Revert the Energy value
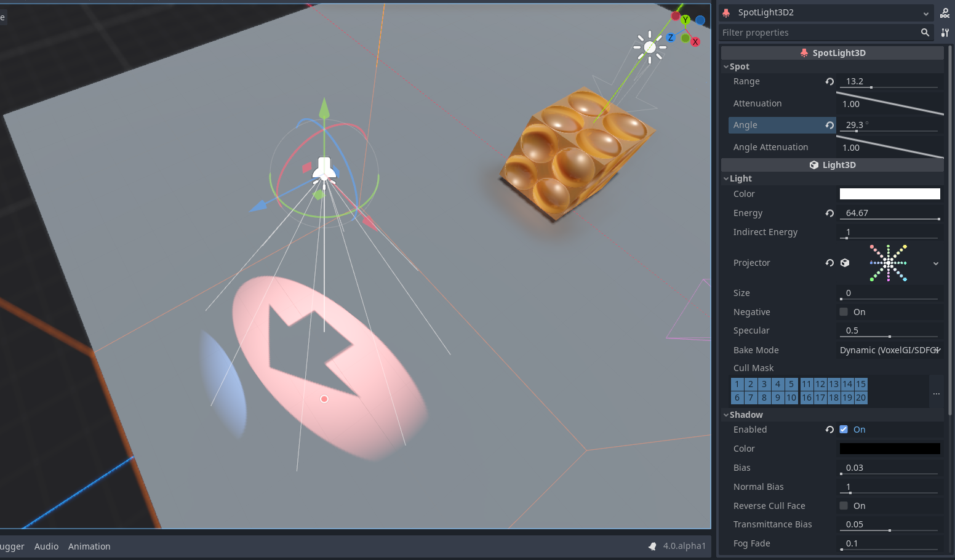Viewport: 955px width, 560px height. pos(829,213)
